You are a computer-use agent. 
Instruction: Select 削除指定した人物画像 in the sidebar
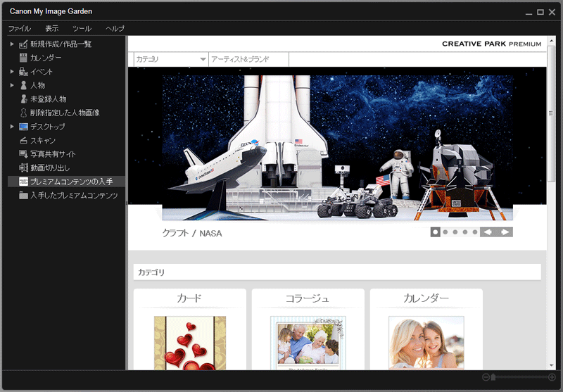66,113
